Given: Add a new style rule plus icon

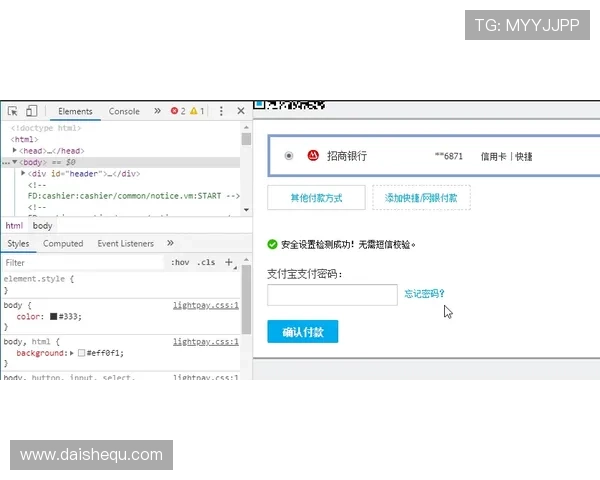Looking at the screenshot, I should pos(229,262).
